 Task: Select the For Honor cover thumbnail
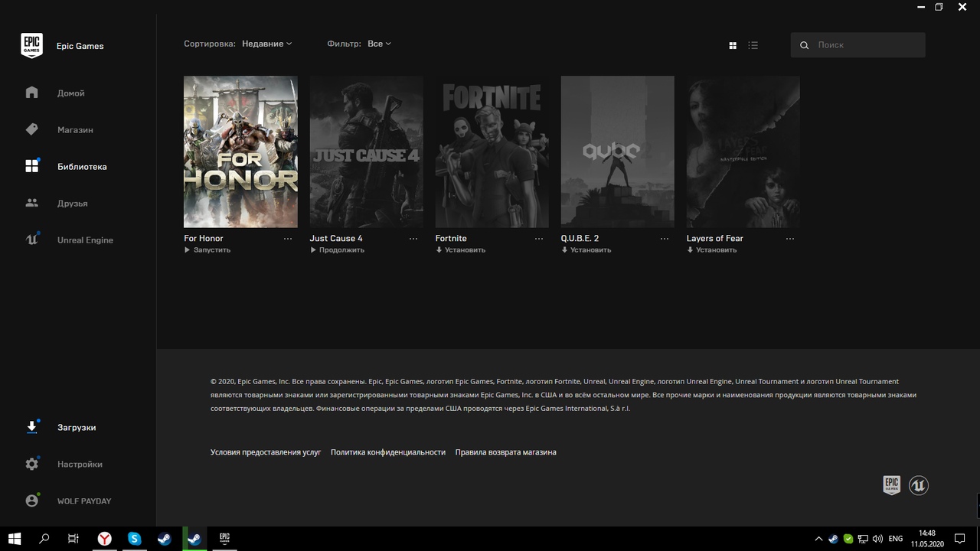coord(240,152)
